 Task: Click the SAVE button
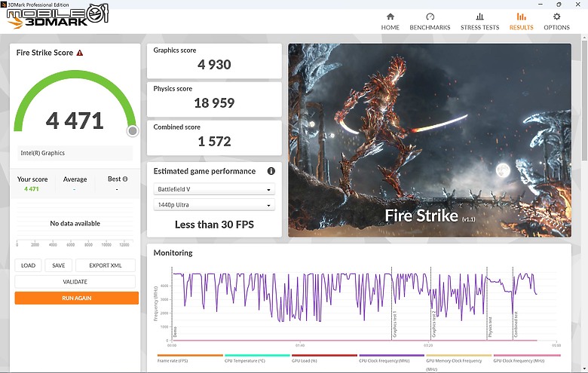[59, 265]
